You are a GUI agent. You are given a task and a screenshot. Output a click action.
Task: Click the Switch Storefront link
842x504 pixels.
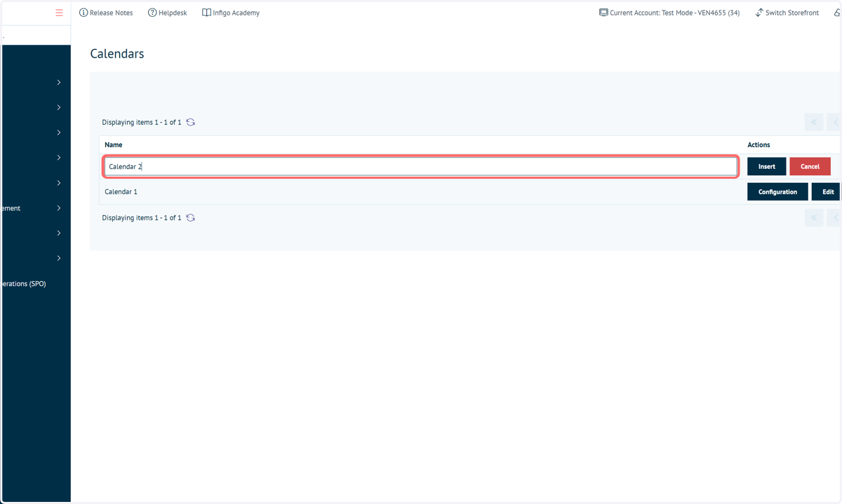tap(792, 13)
